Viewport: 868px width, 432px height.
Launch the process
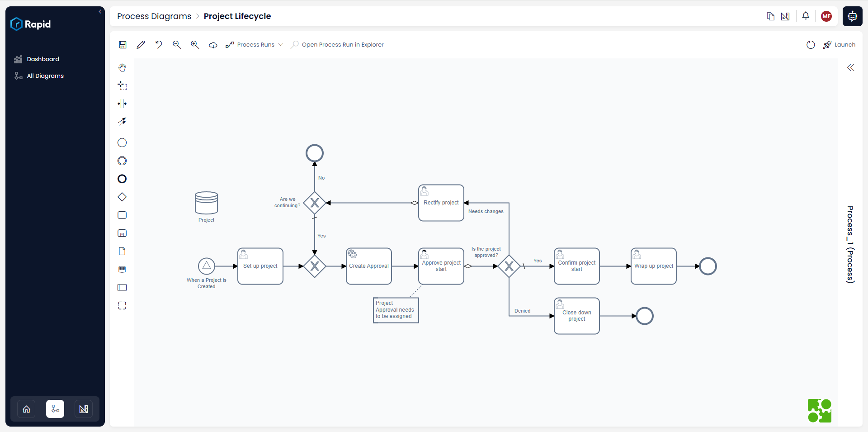pyautogui.click(x=839, y=45)
